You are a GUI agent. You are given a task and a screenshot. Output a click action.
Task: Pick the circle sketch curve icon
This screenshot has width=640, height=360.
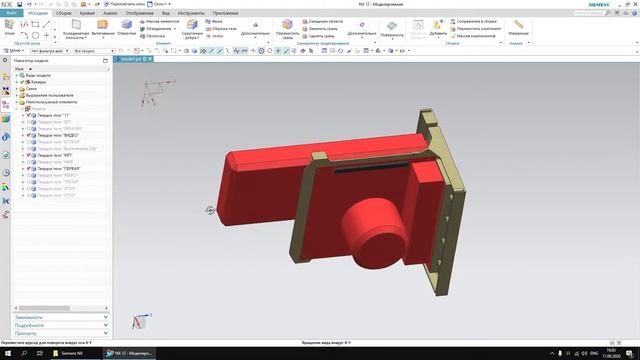click(36, 36)
